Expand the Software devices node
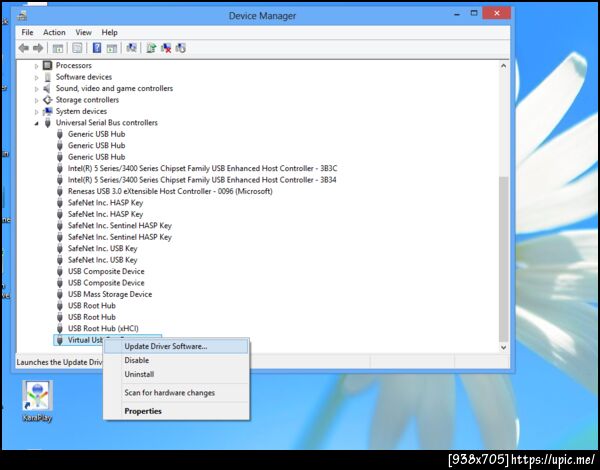 tap(37, 77)
